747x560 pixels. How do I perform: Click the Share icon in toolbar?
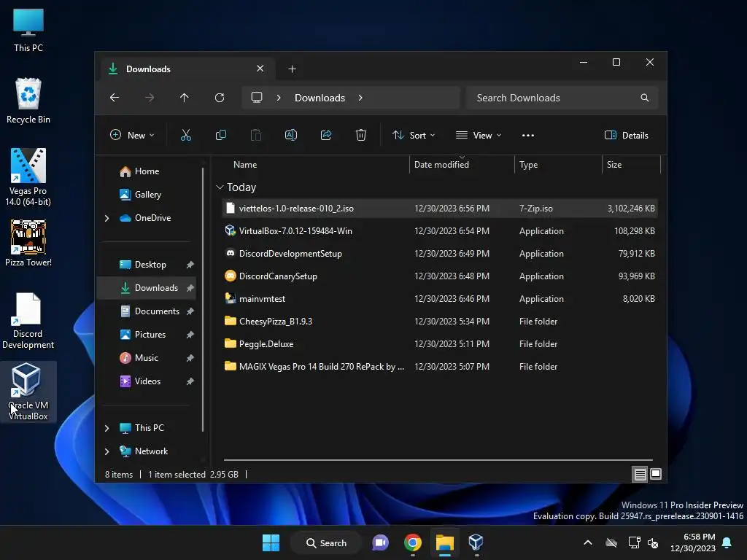pos(326,135)
